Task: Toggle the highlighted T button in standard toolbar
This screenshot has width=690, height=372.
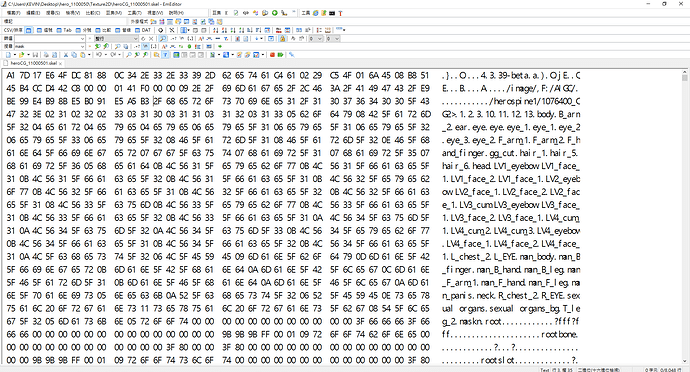Action: tap(165, 55)
